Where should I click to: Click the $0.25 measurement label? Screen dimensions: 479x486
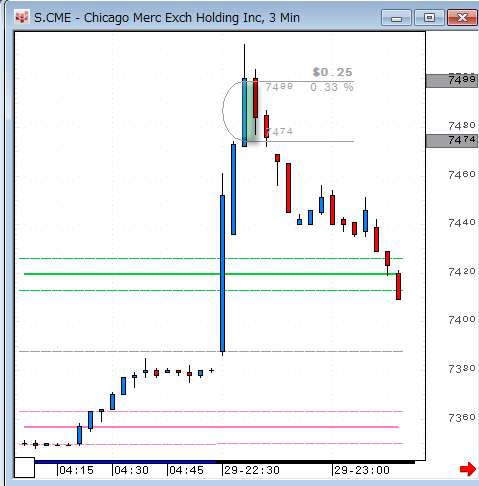[x=332, y=72]
